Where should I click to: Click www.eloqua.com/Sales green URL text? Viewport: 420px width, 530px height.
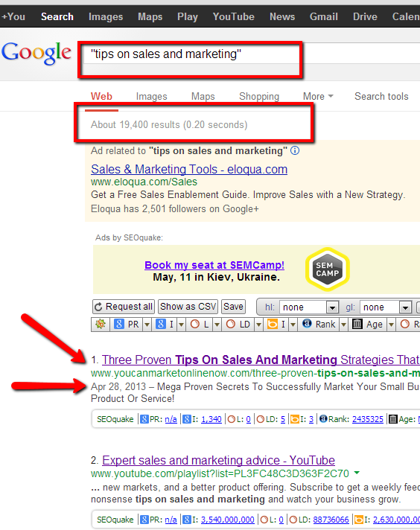pyautogui.click(x=144, y=182)
